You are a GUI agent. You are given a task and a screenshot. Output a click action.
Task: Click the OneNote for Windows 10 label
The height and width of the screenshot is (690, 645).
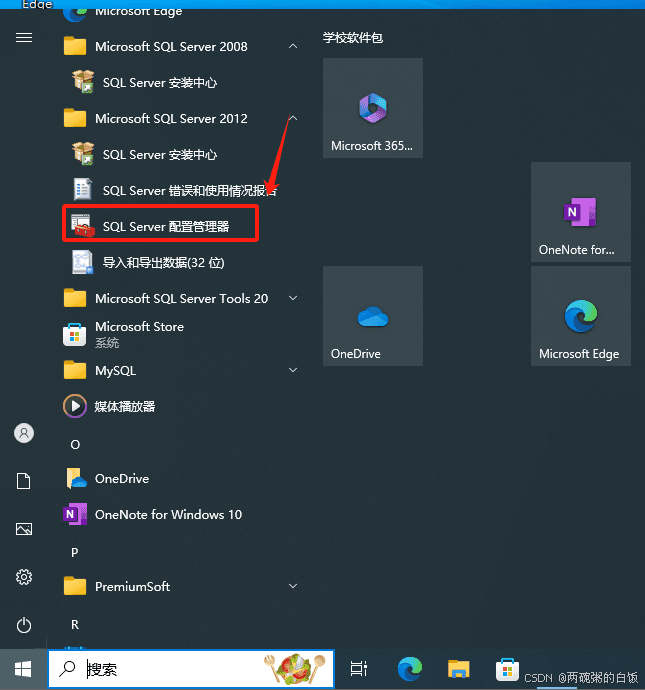point(169,514)
